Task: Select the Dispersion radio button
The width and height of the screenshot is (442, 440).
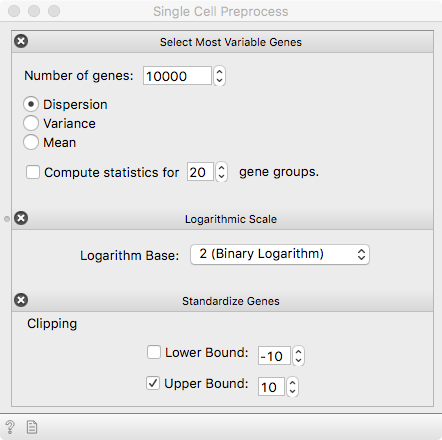Action: pyautogui.click(x=31, y=105)
